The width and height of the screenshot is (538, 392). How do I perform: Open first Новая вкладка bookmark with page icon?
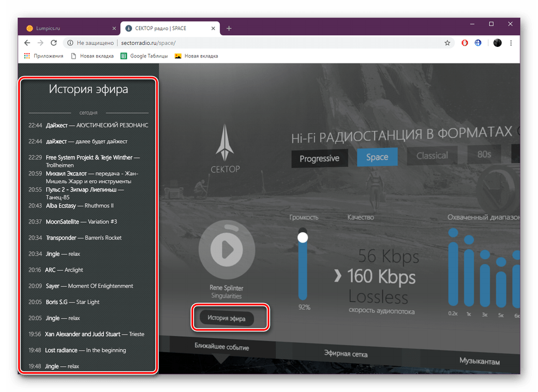coord(92,56)
